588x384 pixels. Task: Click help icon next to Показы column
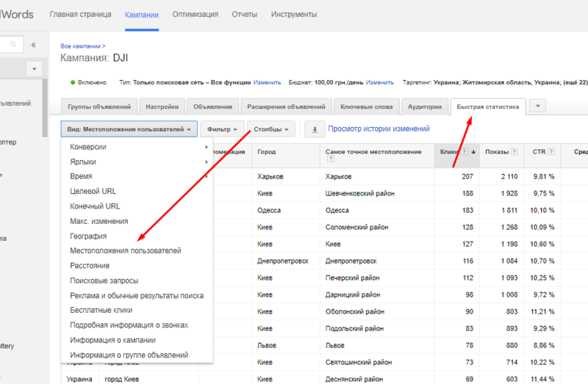tap(514, 152)
